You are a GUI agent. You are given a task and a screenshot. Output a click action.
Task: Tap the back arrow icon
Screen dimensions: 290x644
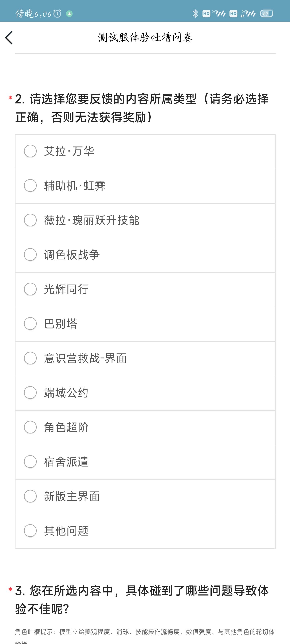tap(9, 38)
